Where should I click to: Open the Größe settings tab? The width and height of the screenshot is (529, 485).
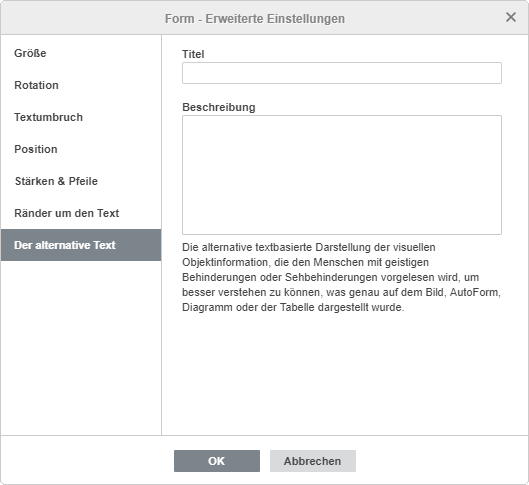[x=81, y=53]
